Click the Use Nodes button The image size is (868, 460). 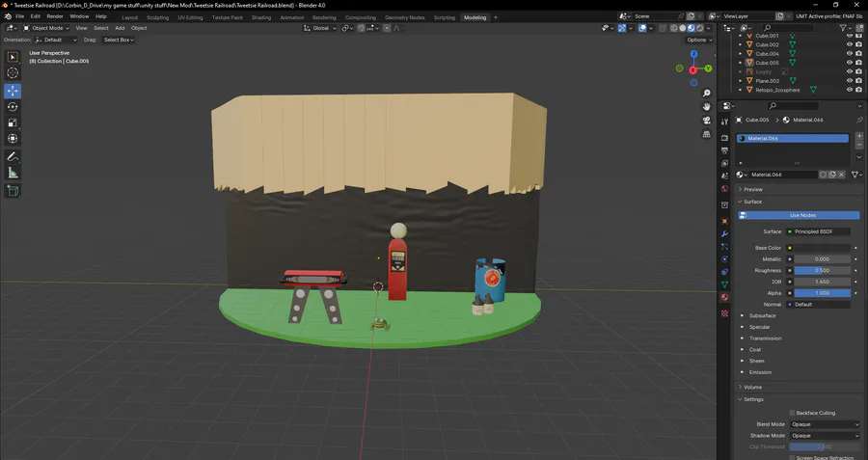click(800, 215)
